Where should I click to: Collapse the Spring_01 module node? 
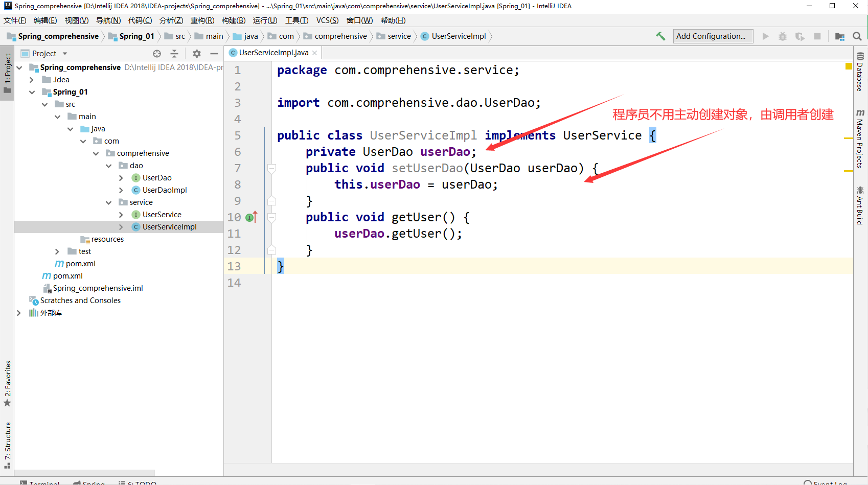pyautogui.click(x=32, y=92)
